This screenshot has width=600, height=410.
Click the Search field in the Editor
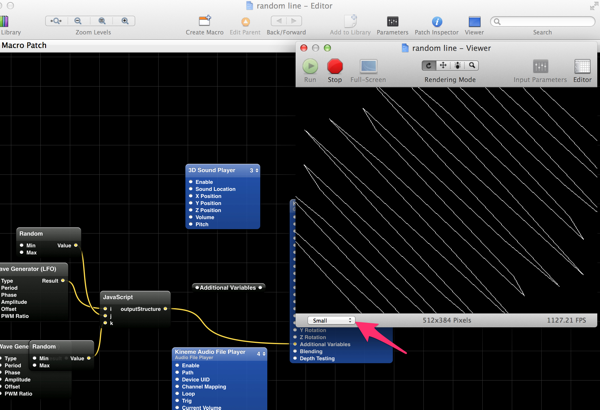tap(543, 21)
